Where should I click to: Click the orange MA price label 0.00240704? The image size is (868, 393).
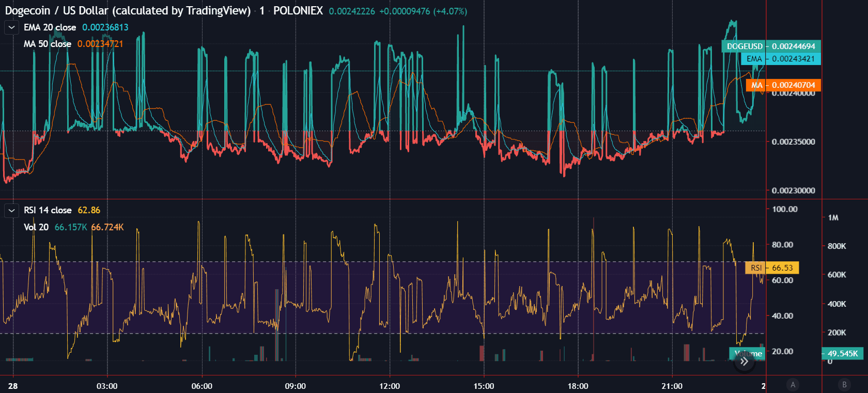point(783,85)
